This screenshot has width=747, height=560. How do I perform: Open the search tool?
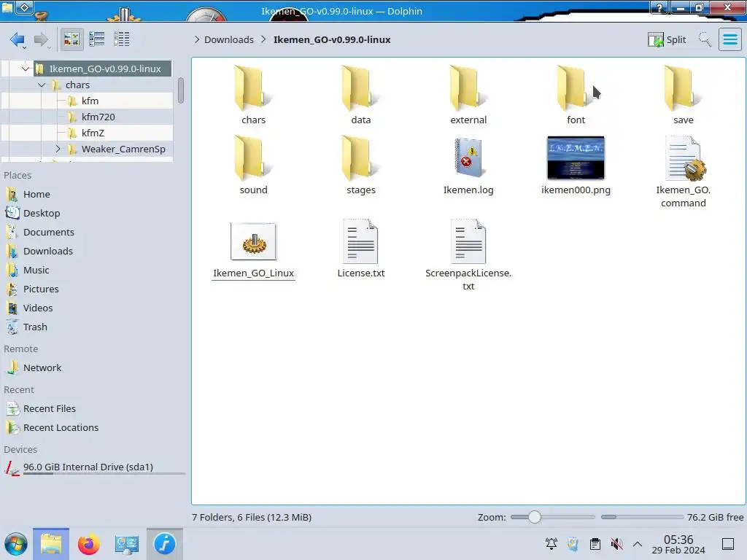coord(705,39)
